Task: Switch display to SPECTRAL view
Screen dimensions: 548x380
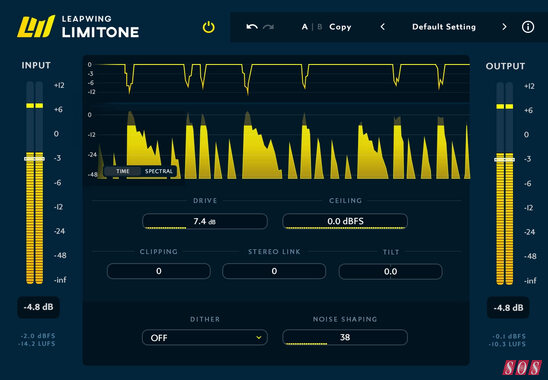Action: [x=159, y=171]
